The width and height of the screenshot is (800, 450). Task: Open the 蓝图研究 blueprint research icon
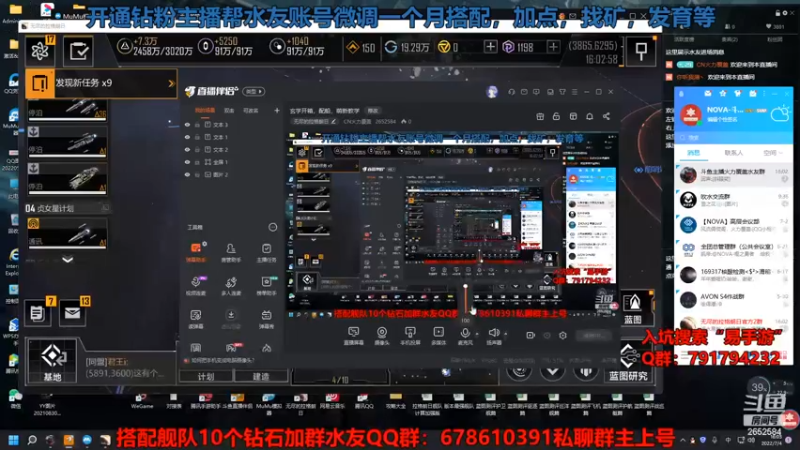point(629,362)
